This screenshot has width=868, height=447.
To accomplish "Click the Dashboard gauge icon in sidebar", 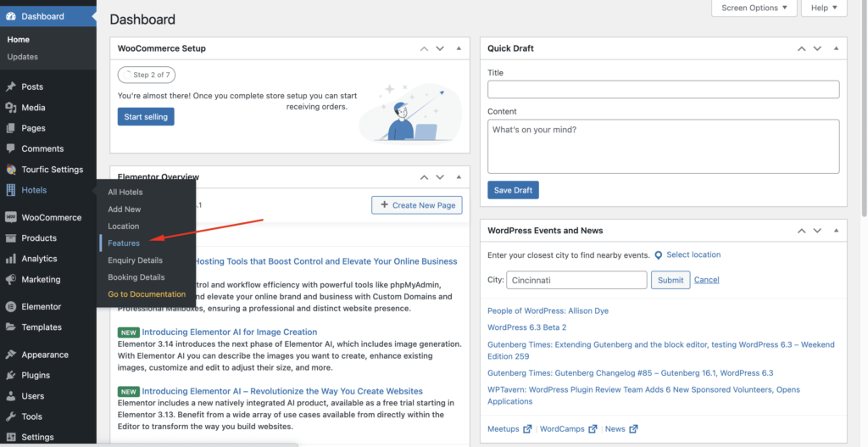I will [x=10, y=17].
